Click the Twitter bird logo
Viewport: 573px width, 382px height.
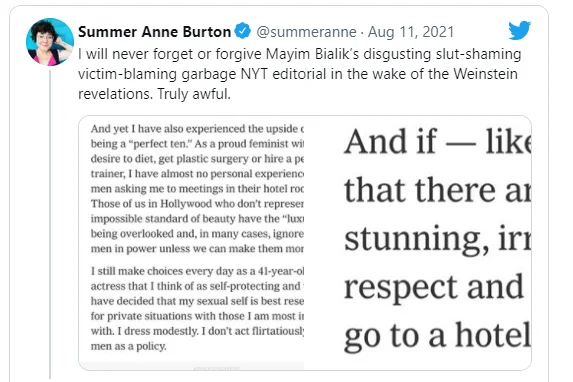tap(519, 30)
